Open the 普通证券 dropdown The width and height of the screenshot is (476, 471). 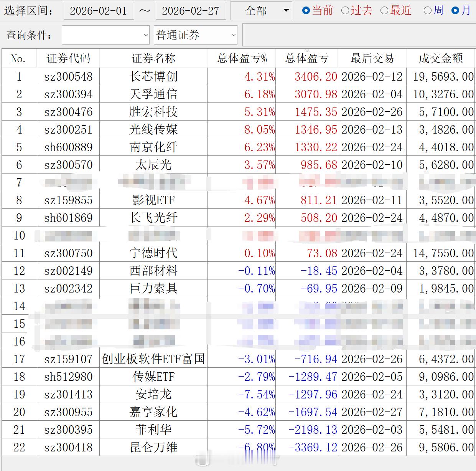pyautogui.click(x=196, y=35)
